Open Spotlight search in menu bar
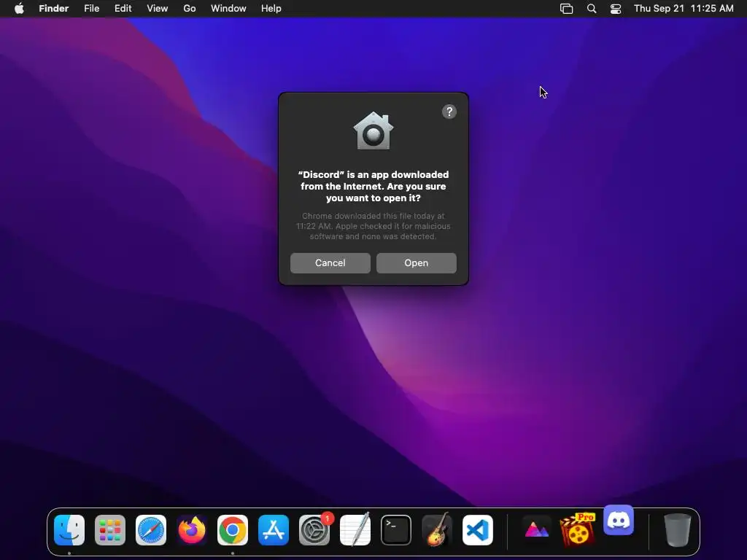This screenshot has height=560, width=747. click(x=591, y=9)
